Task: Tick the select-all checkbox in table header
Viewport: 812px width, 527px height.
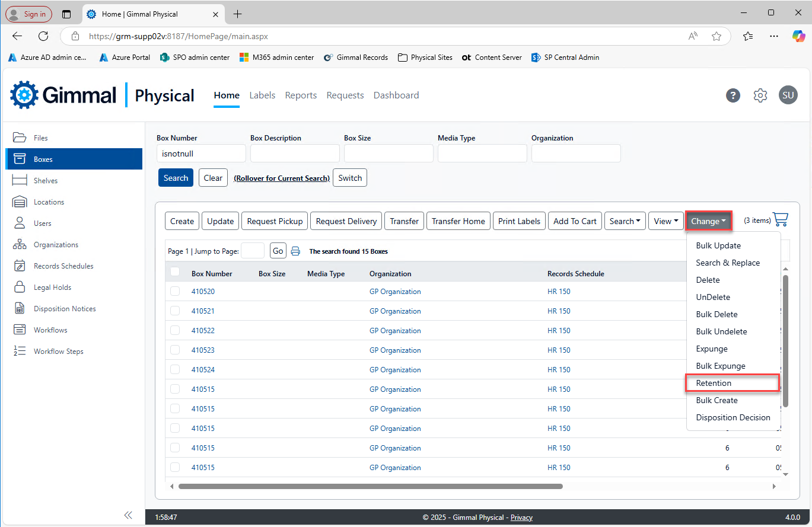Action: point(175,272)
